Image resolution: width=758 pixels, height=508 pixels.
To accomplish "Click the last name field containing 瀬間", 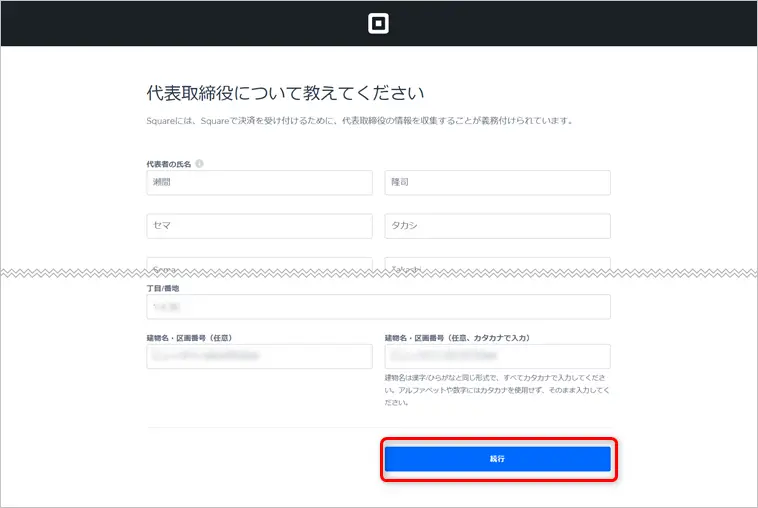I will (x=260, y=183).
